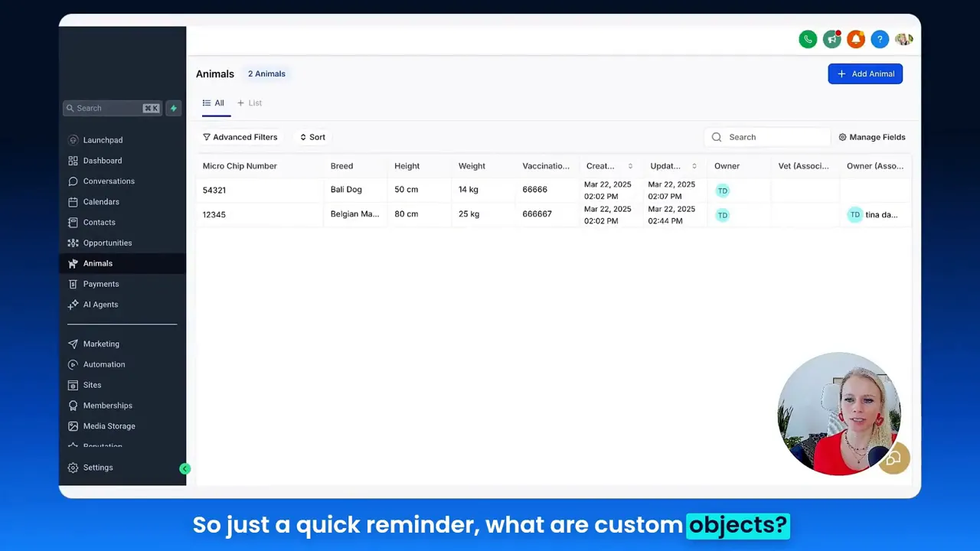Click the AI Agents sparkle icon
The image size is (980, 551).
coord(73,305)
